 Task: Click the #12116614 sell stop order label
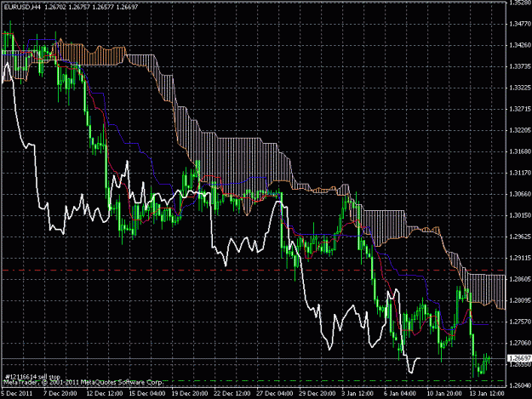(x=32, y=377)
